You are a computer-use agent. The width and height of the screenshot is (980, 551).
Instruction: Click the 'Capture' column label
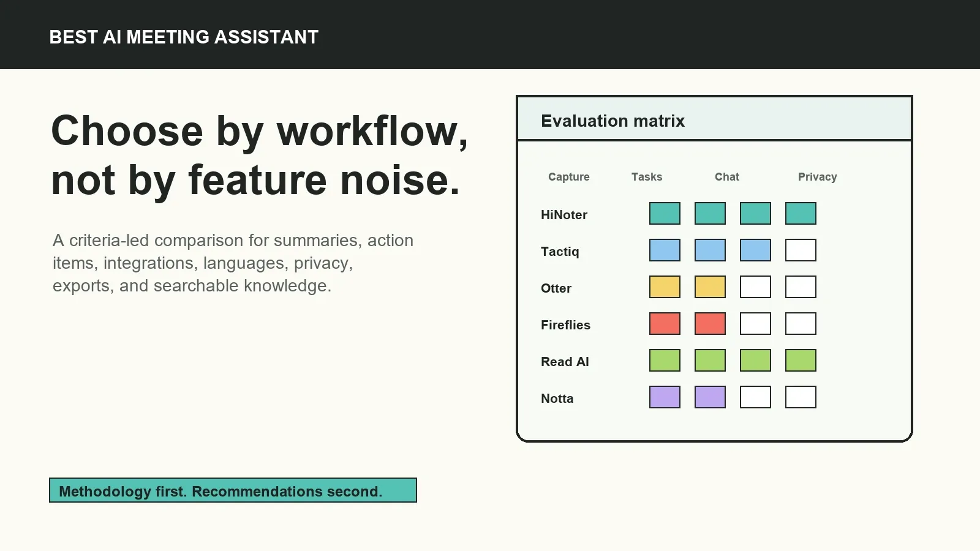568,177
